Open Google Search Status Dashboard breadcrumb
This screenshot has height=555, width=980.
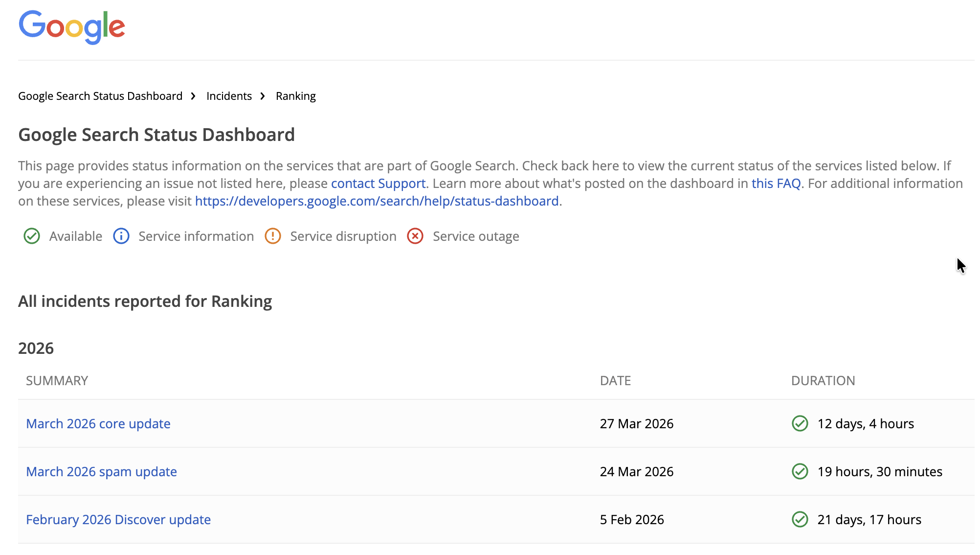[x=100, y=96]
